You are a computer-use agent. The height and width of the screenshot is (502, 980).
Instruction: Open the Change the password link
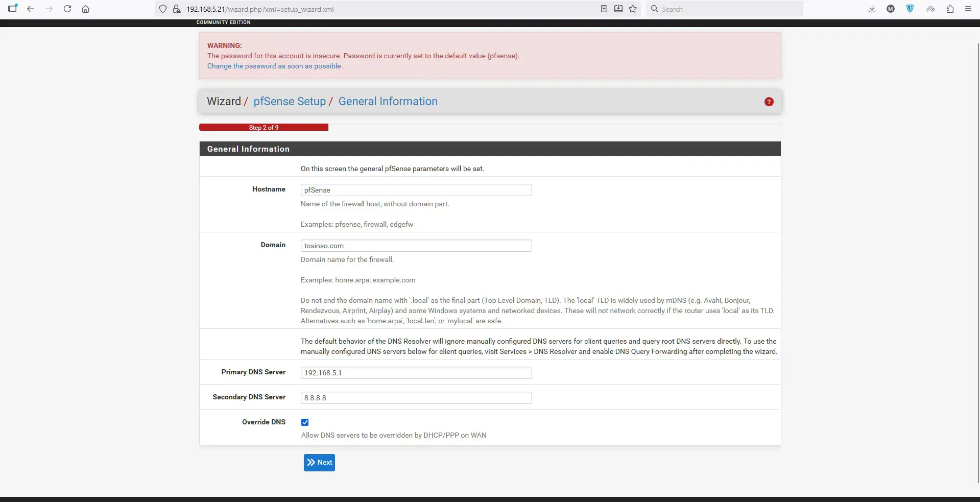[275, 66]
